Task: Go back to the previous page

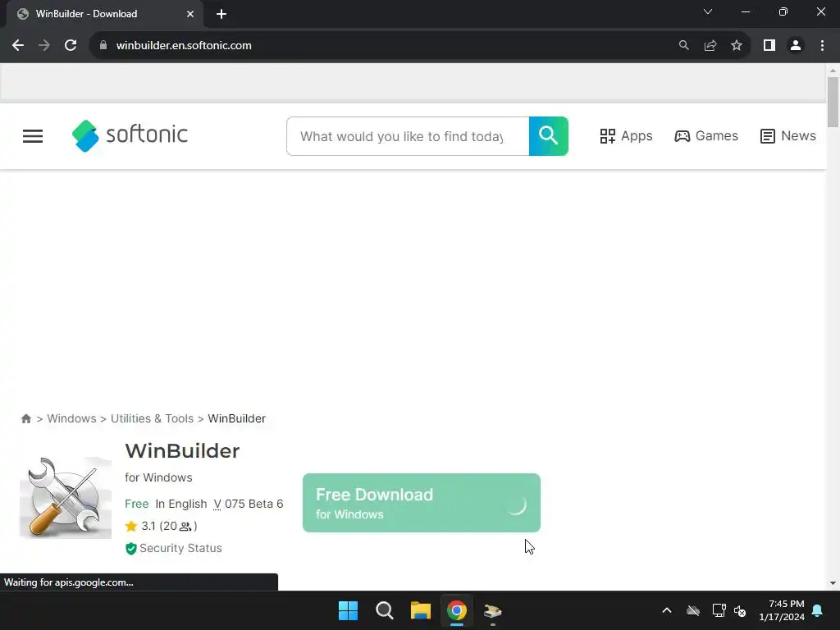Action: tap(18, 46)
